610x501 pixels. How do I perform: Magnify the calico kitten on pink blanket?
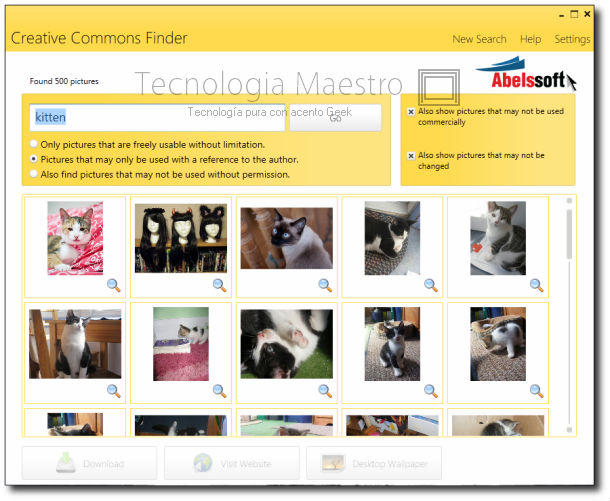(114, 285)
